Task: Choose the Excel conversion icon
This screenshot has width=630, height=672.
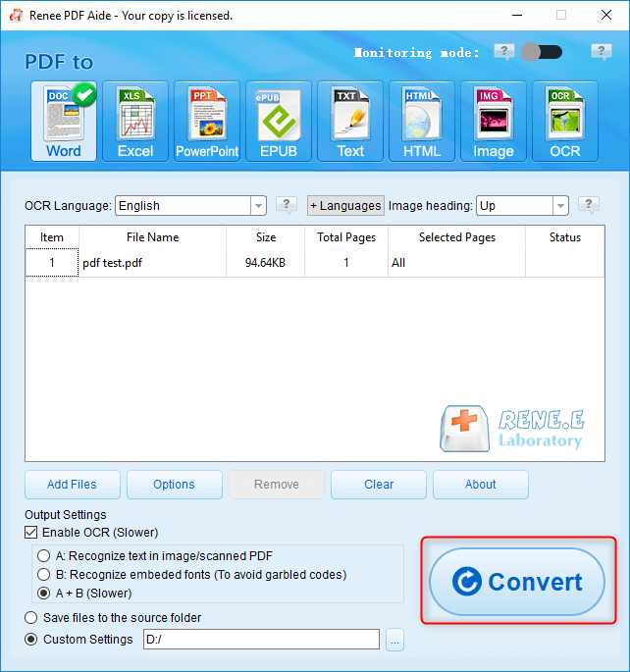Action: (135, 121)
